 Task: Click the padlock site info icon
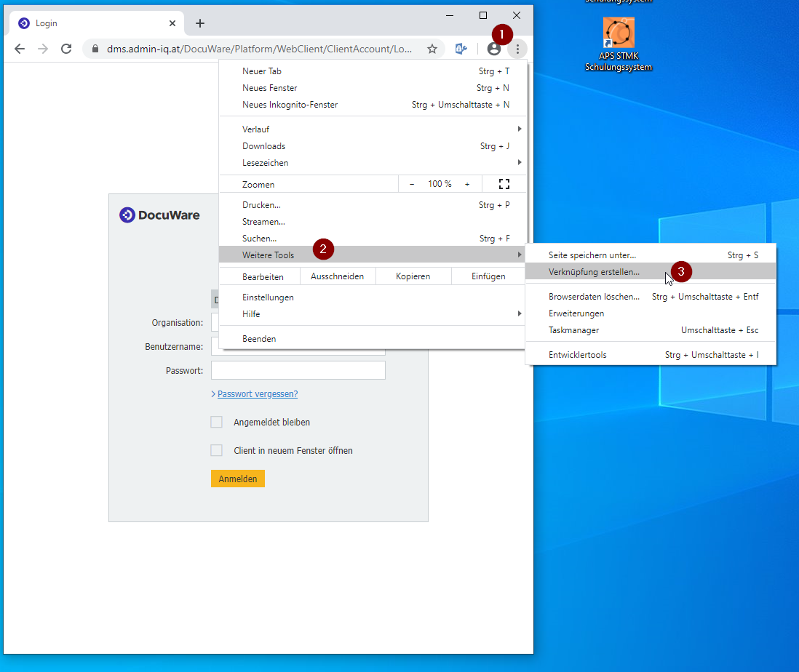[95, 49]
